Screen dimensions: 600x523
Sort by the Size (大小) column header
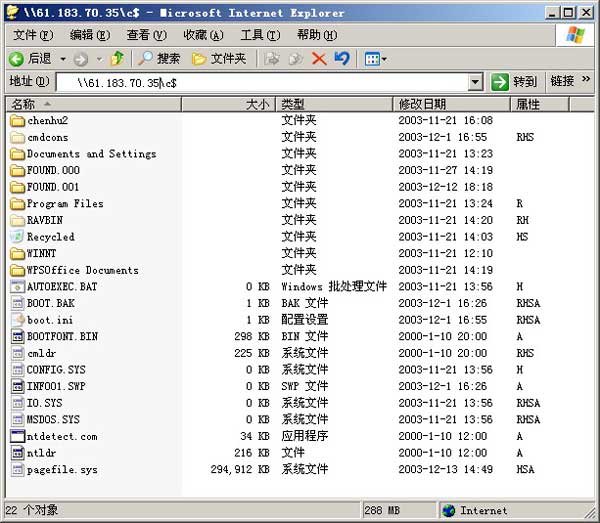(227, 104)
